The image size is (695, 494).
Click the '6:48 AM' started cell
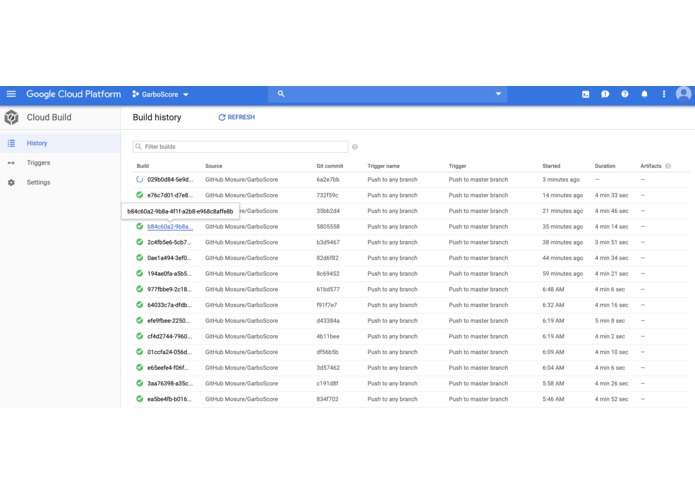pyautogui.click(x=553, y=289)
